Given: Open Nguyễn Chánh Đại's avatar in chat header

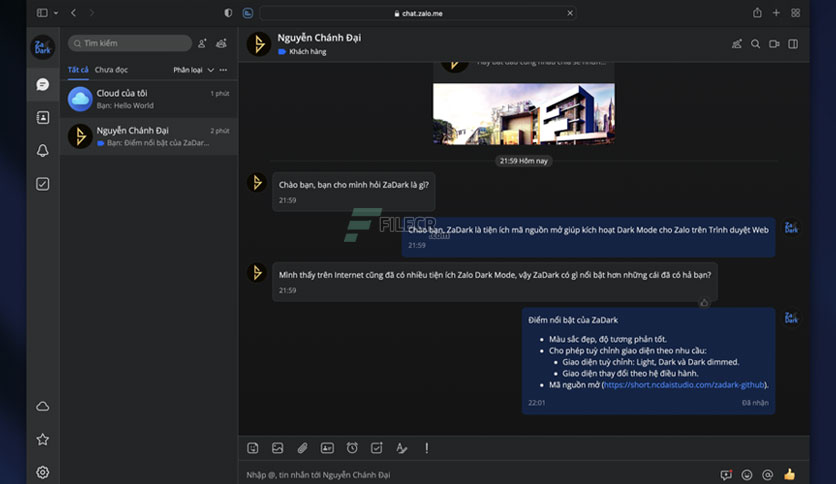Looking at the screenshot, I should (259, 44).
